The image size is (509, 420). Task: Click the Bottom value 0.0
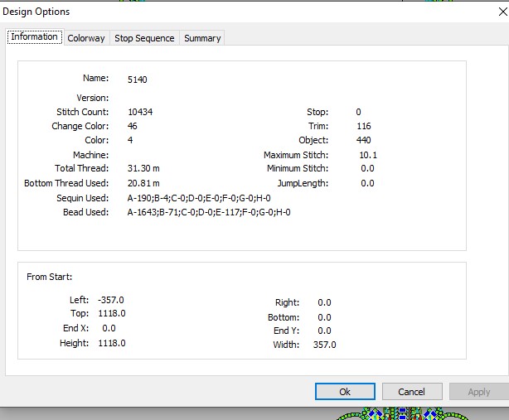point(324,317)
